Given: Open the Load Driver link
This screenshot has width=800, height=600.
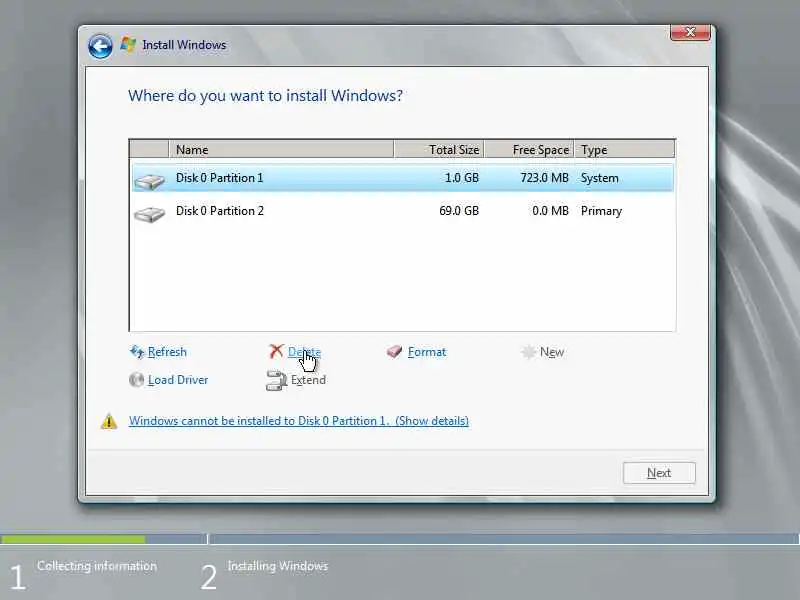Looking at the screenshot, I should [178, 380].
